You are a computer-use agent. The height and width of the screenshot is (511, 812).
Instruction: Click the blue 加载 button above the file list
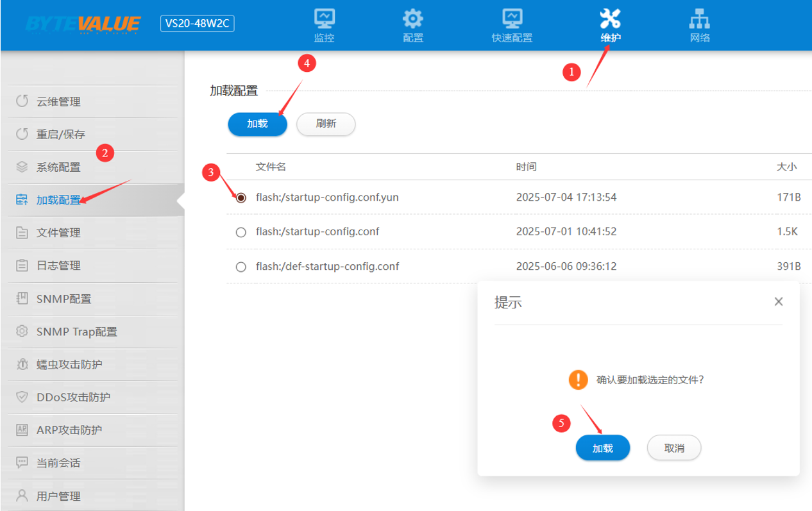tap(257, 124)
